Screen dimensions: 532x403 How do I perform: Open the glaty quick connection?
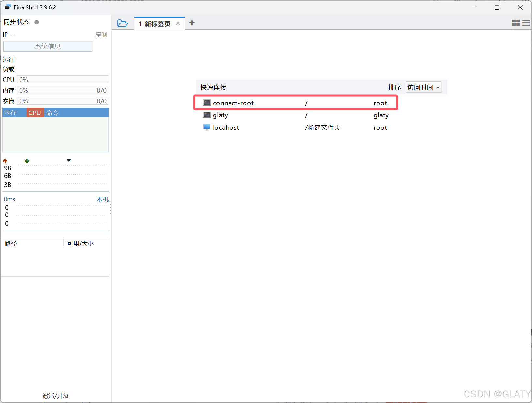[296, 115]
